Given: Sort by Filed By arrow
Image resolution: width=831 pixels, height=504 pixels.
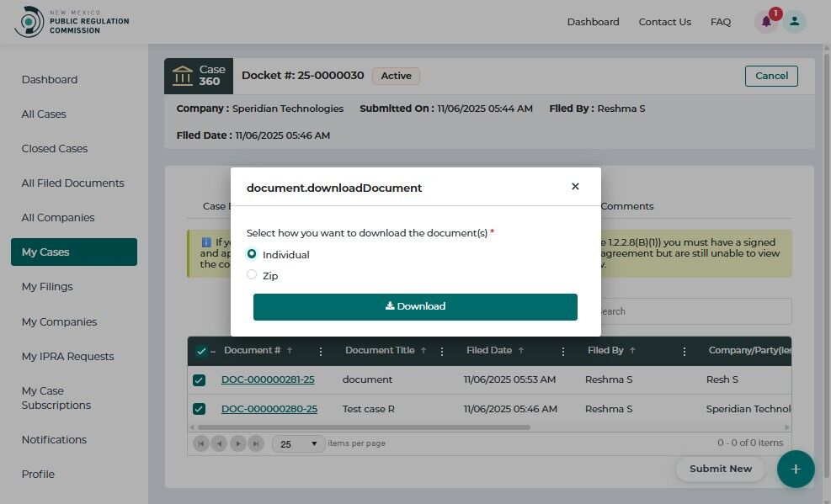Looking at the screenshot, I should tap(632, 351).
